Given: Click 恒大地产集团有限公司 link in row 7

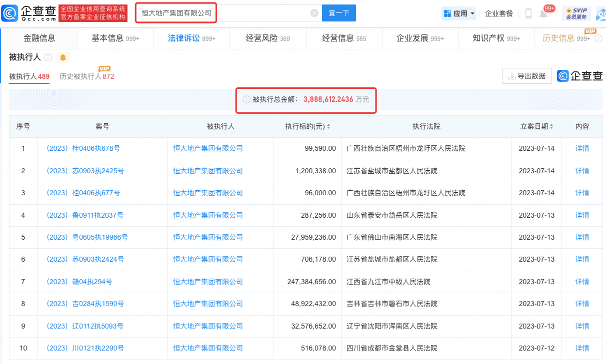Looking at the screenshot, I should coord(208,282).
